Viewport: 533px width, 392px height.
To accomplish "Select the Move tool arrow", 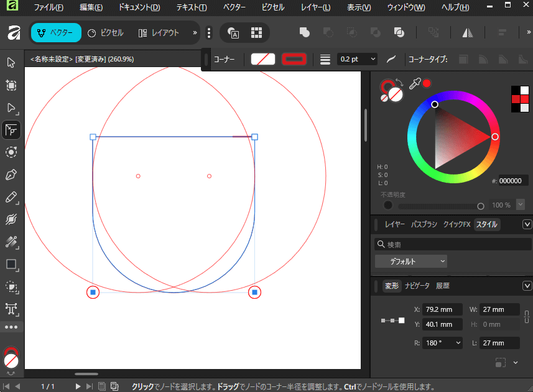I will click(11, 62).
